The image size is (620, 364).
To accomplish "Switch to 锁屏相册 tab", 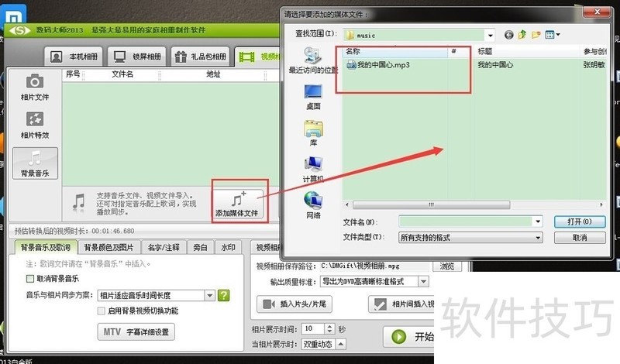I will click(137, 57).
